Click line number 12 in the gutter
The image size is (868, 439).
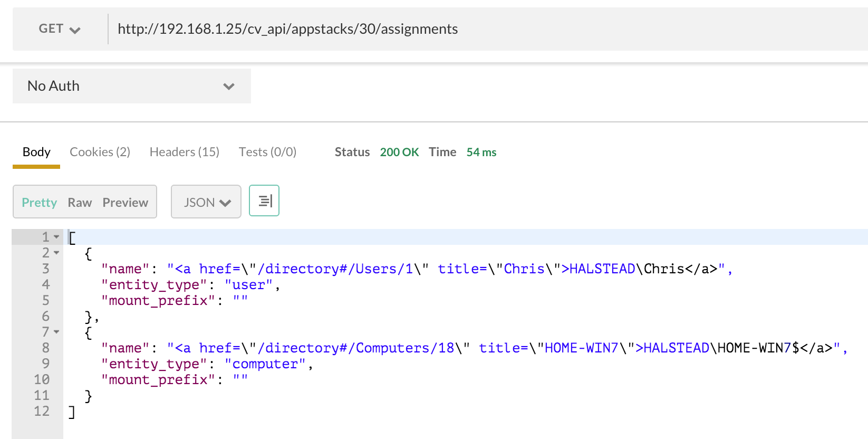[42, 412]
